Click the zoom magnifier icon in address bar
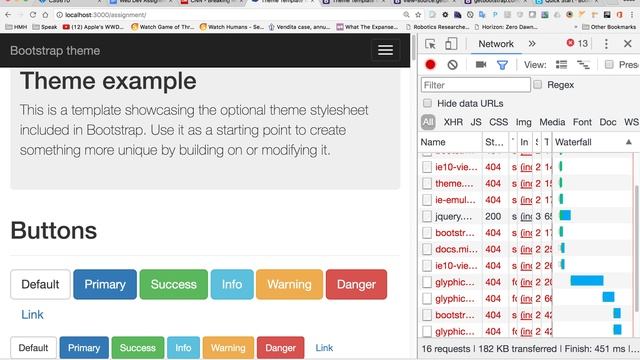This screenshot has height=360, width=640. 406,15
